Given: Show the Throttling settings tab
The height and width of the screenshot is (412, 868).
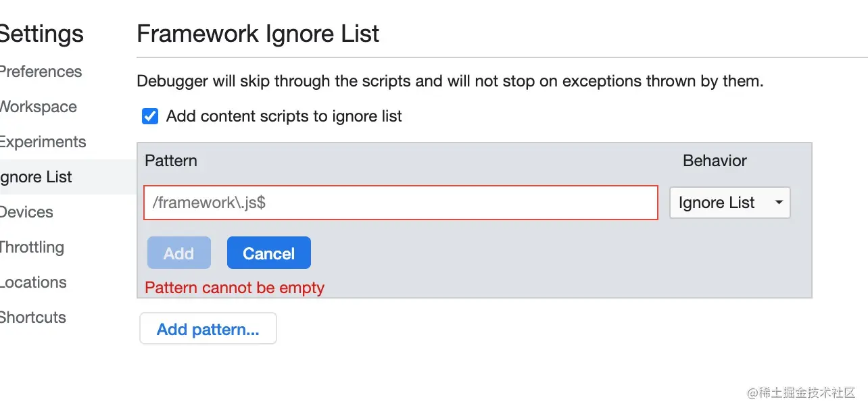Looking at the screenshot, I should pos(32,247).
